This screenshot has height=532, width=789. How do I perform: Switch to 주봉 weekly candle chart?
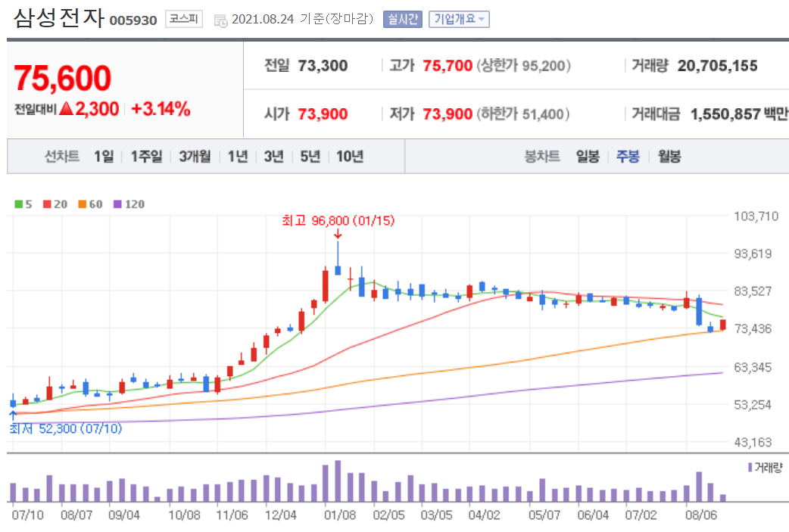(628, 157)
